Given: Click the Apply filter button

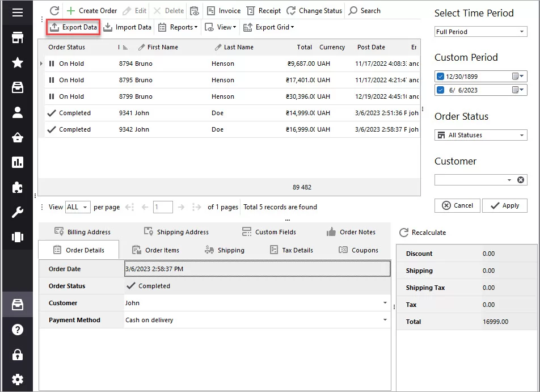Looking at the screenshot, I should [504, 205].
